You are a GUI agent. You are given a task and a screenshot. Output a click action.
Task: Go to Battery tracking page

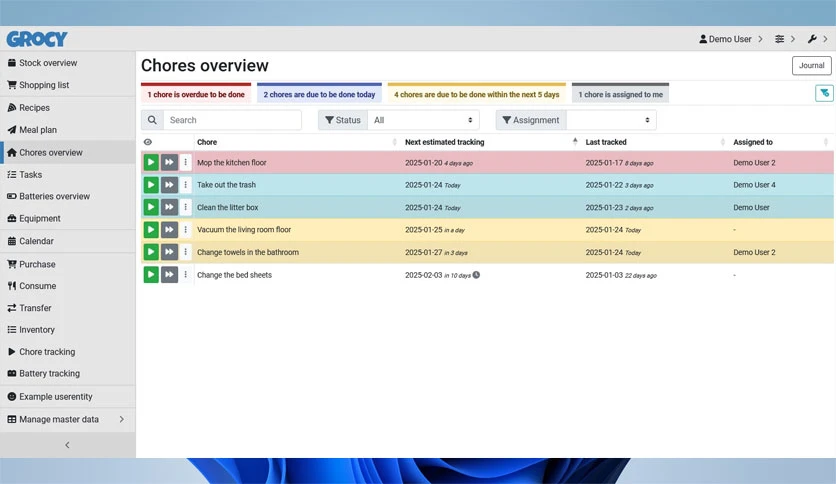point(67,374)
